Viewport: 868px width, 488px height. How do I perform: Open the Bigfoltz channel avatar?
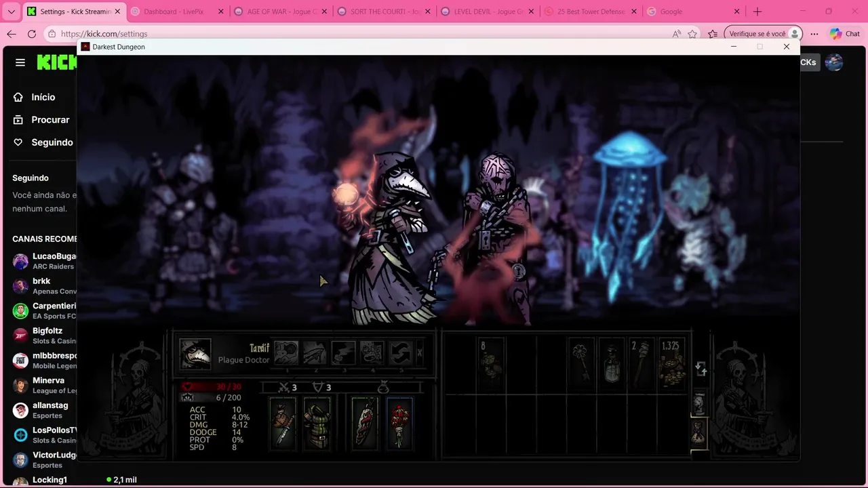20,335
